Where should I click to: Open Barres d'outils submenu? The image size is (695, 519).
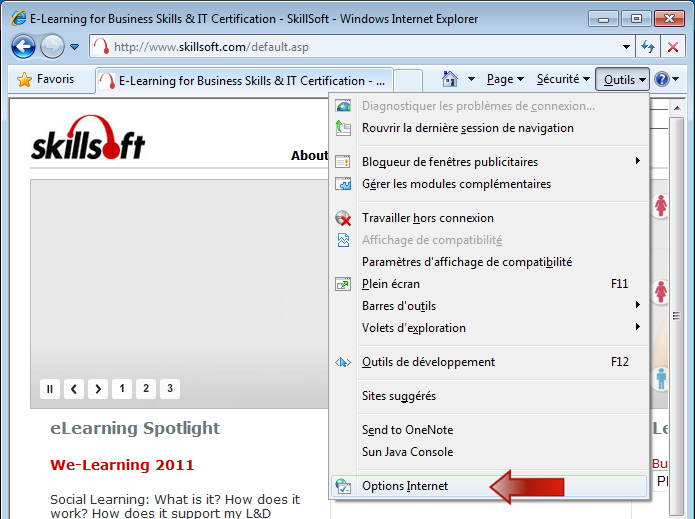(490, 306)
